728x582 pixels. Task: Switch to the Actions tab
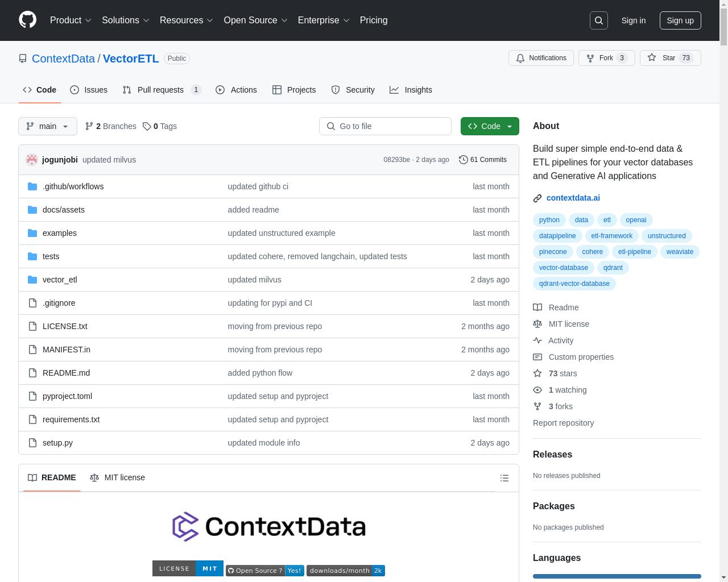(x=236, y=90)
